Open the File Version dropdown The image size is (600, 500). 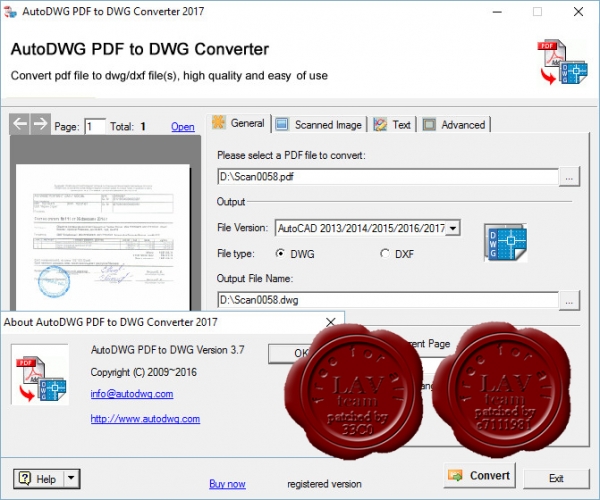point(453,228)
